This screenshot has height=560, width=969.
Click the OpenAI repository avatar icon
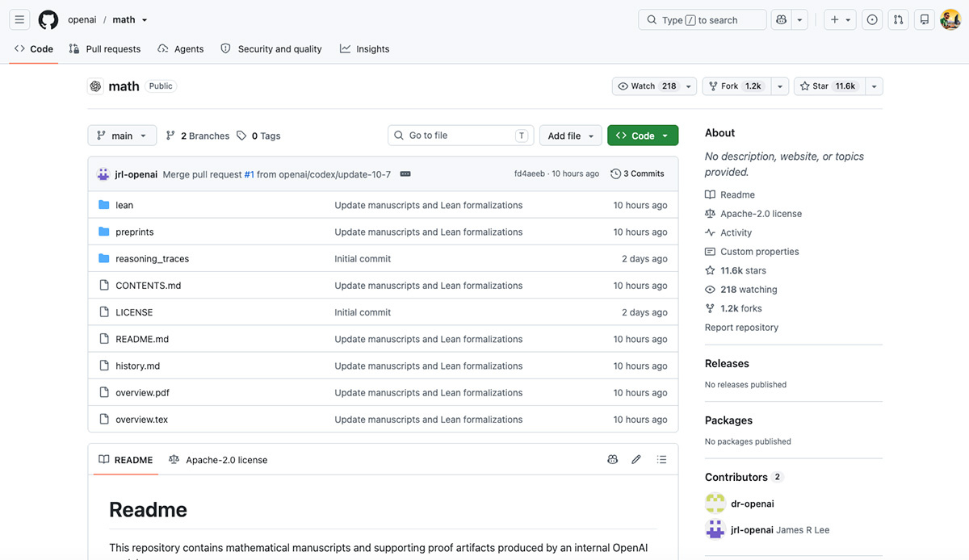(x=95, y=86)
